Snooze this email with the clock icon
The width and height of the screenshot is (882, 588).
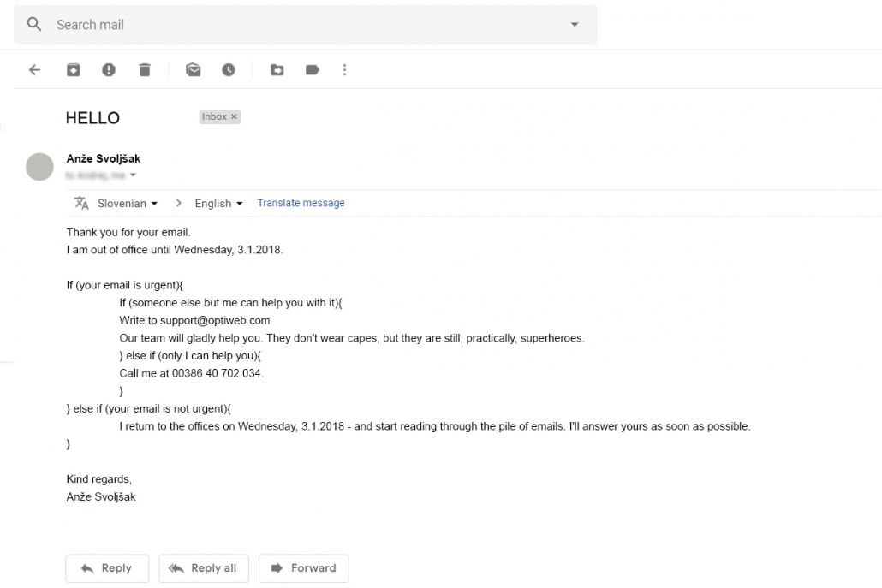click(x=229, y=70)
